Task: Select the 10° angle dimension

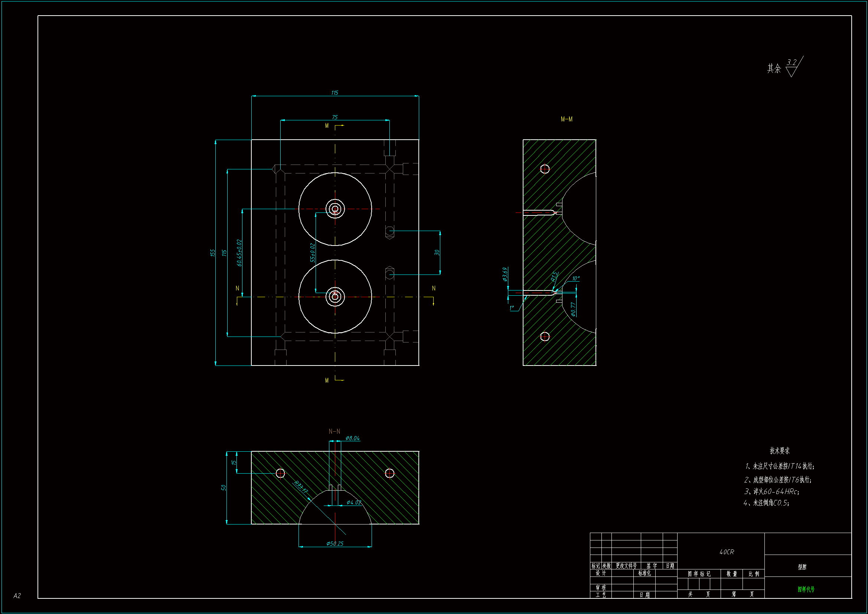Action: [575, 279]
